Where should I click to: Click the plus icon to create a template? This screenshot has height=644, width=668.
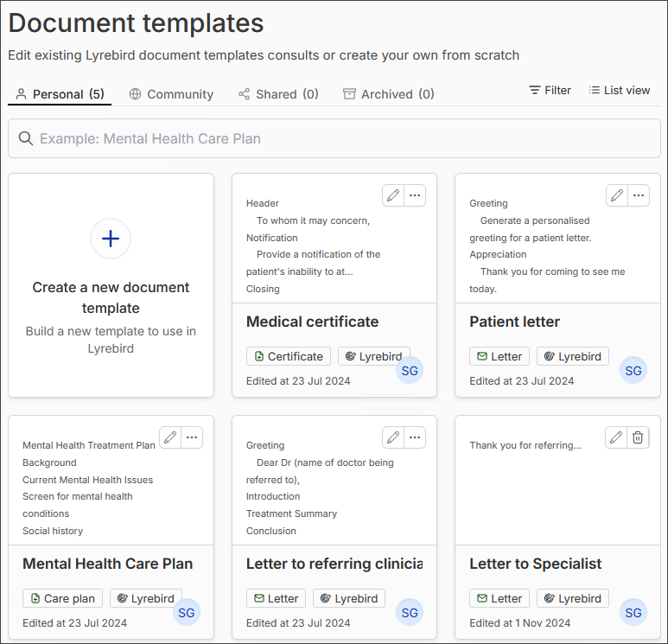tap(111, 239)
